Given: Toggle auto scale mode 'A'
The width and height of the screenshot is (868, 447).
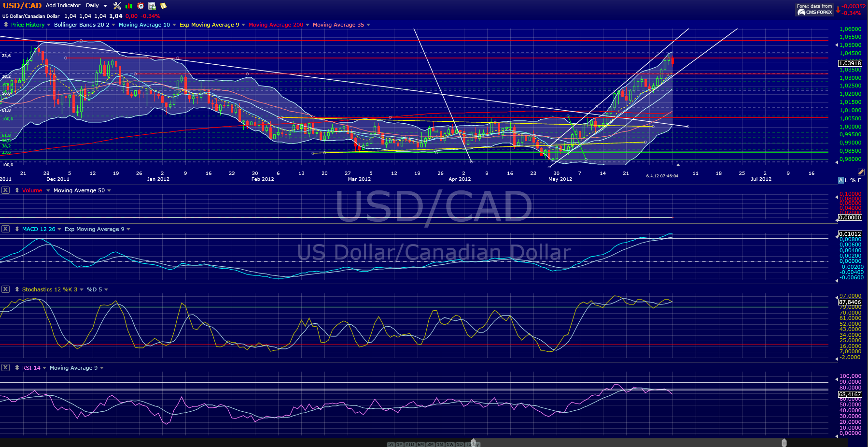Looking at the screenshot, I should (x=841, y=180).
